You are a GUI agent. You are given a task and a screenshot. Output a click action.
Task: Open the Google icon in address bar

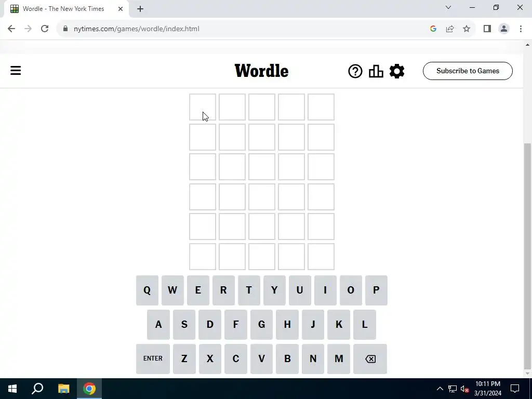click(x=433, y=29)
